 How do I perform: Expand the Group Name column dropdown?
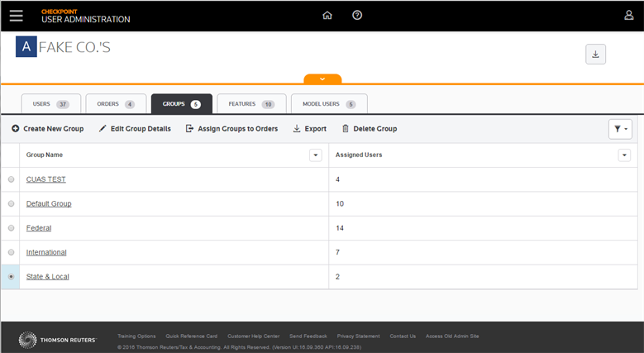pos(315,155)
